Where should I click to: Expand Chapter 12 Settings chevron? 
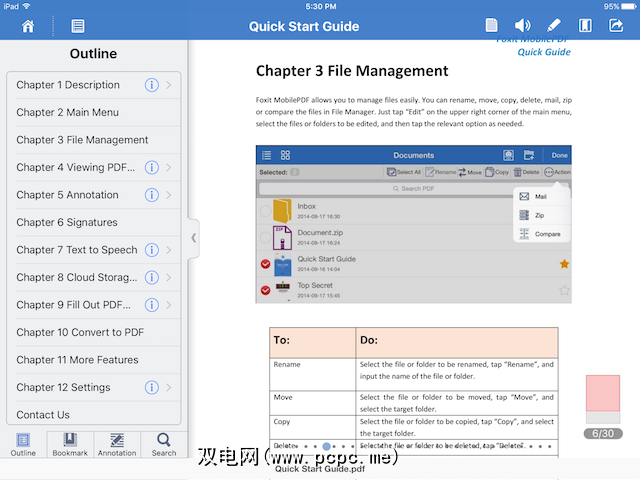[x=169, y=387]
